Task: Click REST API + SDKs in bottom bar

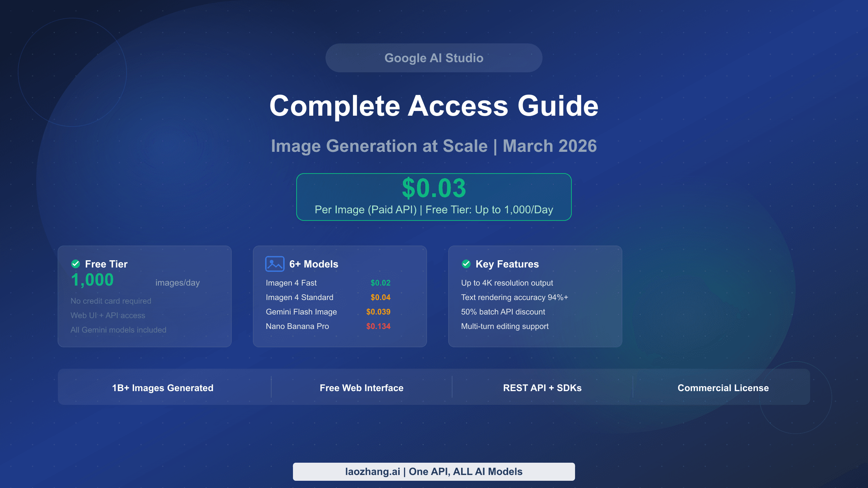Action: point(542,388)
